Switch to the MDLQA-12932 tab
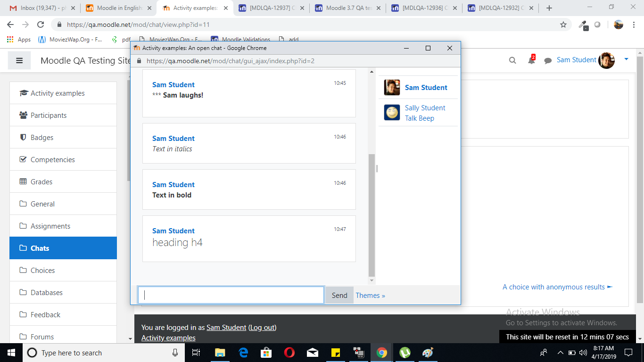This screenshot has width=644, height=362. (x=500, y=8)
